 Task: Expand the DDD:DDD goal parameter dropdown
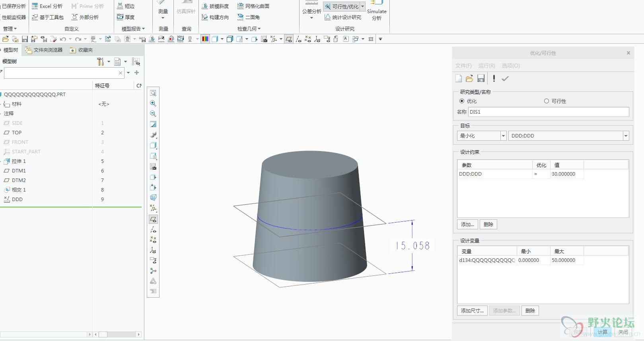[625, 136]
